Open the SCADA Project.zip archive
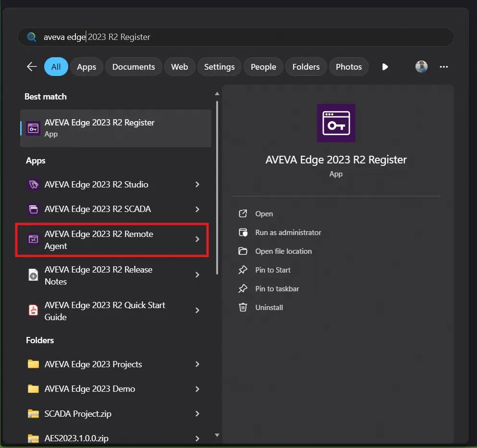 click(78, 413)
